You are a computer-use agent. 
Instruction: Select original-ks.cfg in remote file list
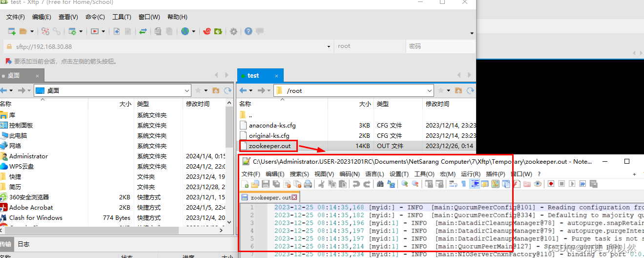click(269, 135)
